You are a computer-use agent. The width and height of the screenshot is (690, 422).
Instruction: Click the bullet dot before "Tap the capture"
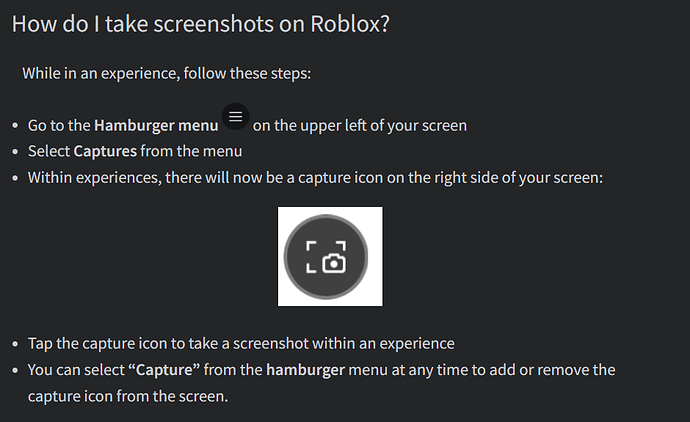pos(15,344)
